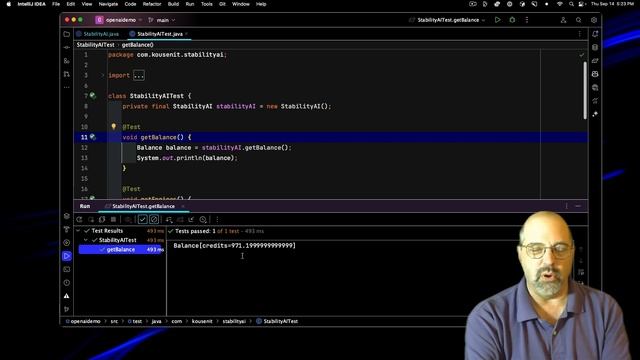The height and width of the screenshot is (360, 640).
Task: Minimize the Run panel with the hide dash
Action: point(578,206)
